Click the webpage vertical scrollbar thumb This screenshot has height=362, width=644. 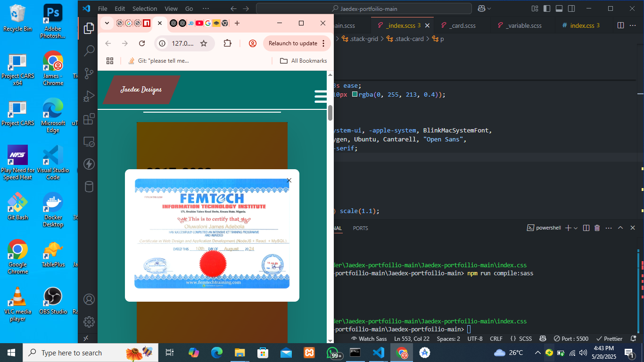pos(330,113)
